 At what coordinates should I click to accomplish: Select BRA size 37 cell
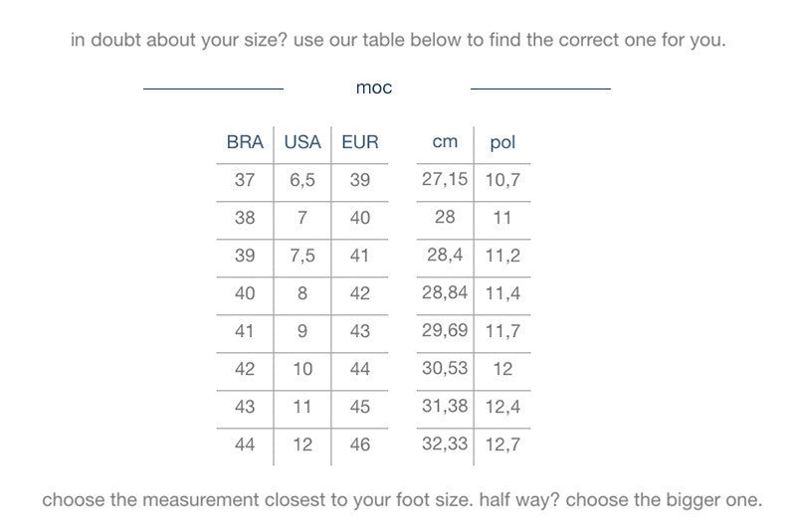pyautogui.click(x=245, y=180)
